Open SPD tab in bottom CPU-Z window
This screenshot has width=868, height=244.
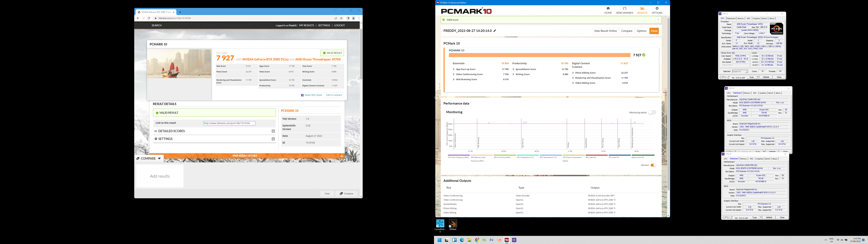click(751, 159)
